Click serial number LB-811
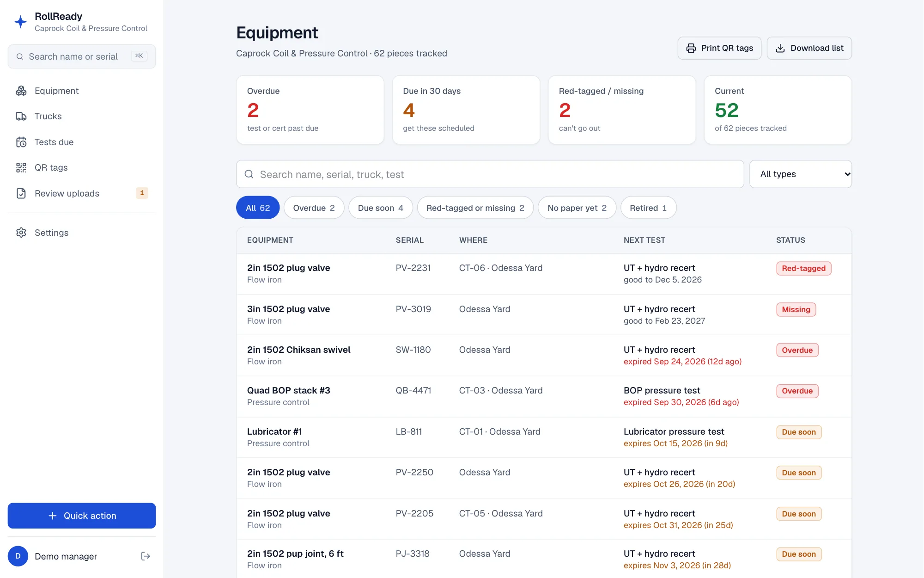Screen dimensions: 924x578 pos(409,431)
